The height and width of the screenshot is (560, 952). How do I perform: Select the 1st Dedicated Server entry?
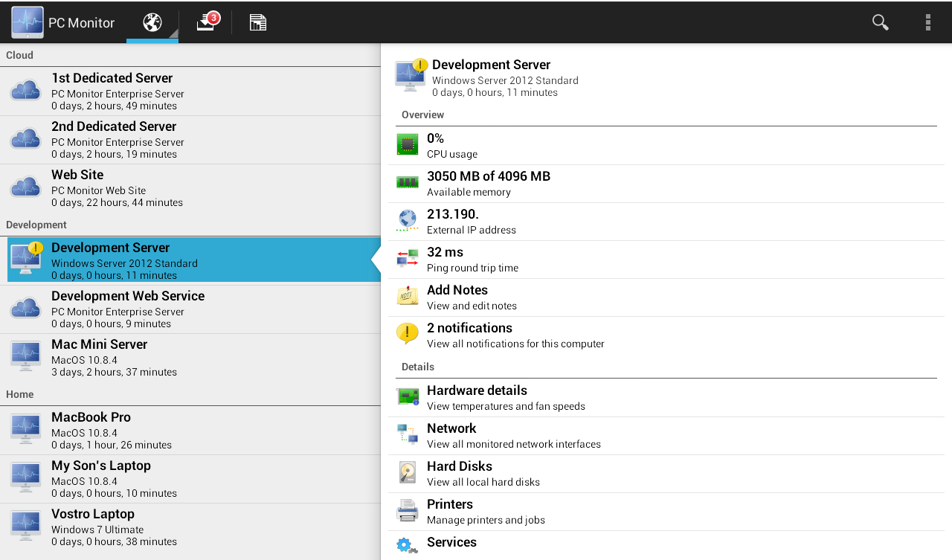(x=190, y=91)
